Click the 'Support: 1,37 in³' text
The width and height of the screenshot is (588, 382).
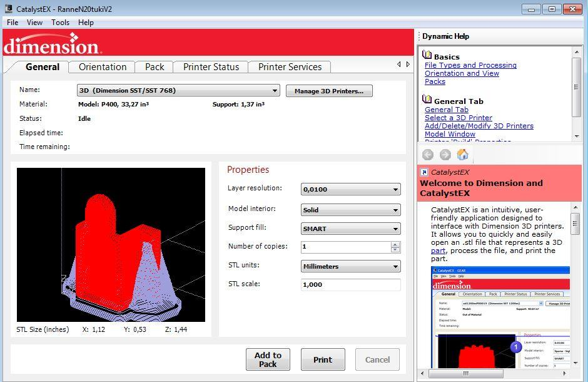(238, 105)
